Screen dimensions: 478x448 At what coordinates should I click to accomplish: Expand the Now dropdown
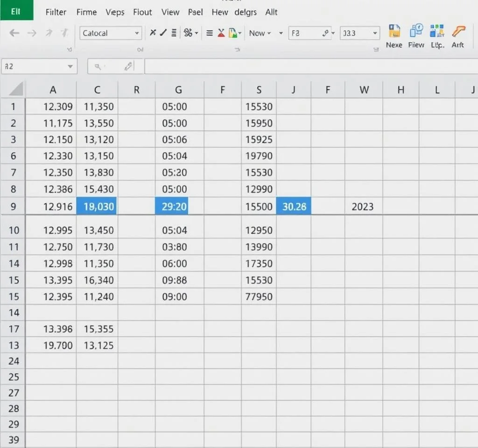pos(280,33)
